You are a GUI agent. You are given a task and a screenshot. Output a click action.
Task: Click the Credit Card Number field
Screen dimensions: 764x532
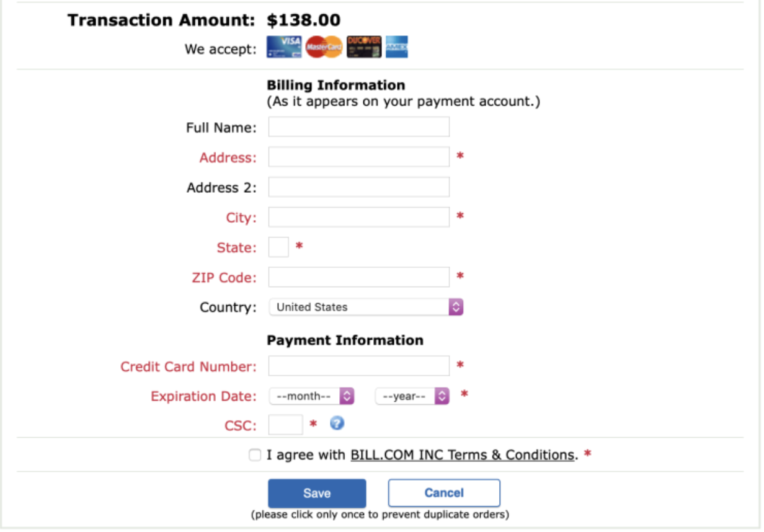[x=358, y=366]
